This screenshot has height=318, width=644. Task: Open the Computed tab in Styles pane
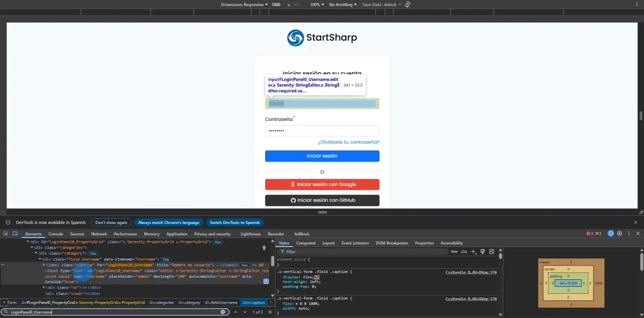pos(306,243)
